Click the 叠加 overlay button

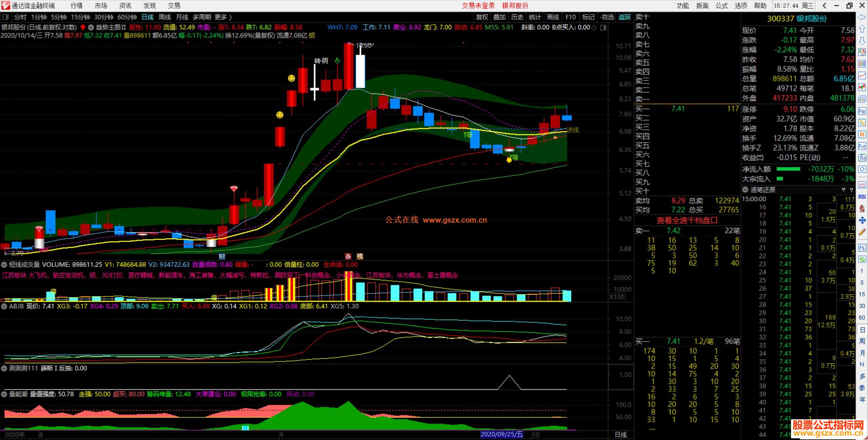pos(499,17)
